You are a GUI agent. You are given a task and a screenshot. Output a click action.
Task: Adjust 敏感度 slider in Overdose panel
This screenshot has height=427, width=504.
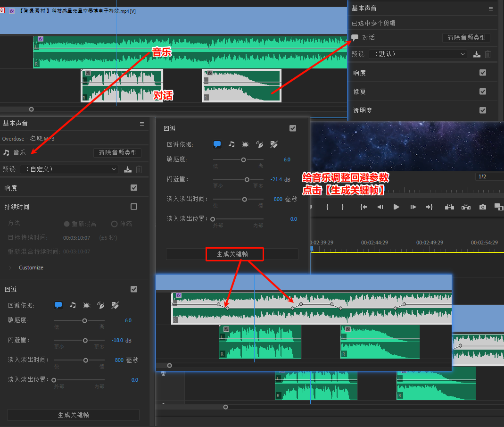(84, 320)
